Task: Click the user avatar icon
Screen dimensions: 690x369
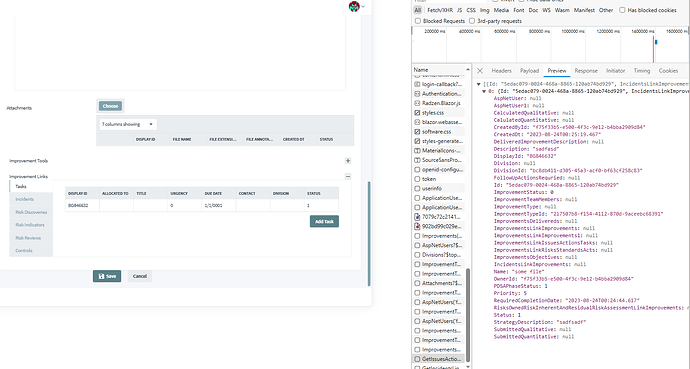Action: (354, 6)
